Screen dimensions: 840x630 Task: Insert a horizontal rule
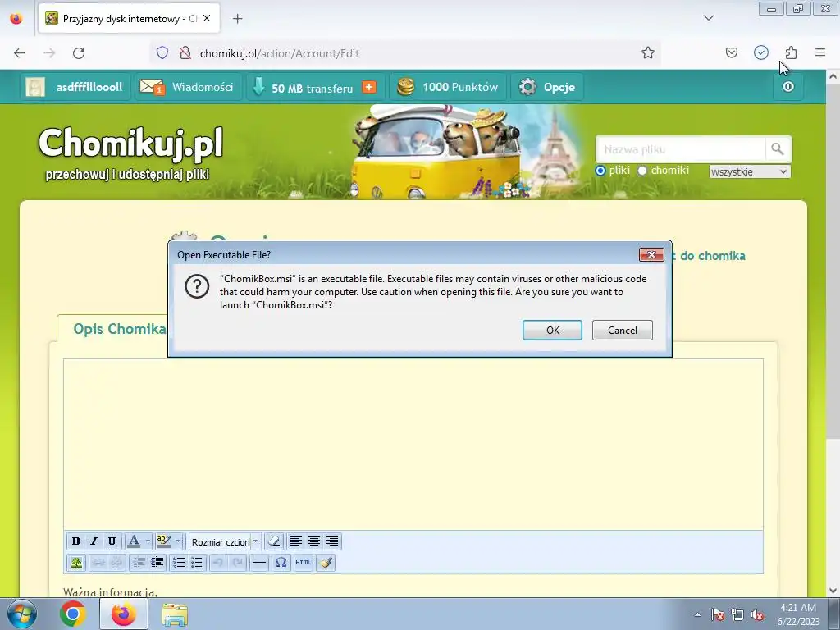click(x=259, y=563)
